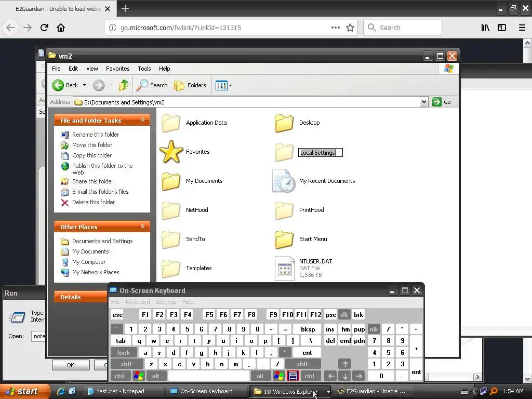Image resolution: width=532 pixels, height=399 pixels.
Task: Open the browser Library icon
Action: (485, 28)
